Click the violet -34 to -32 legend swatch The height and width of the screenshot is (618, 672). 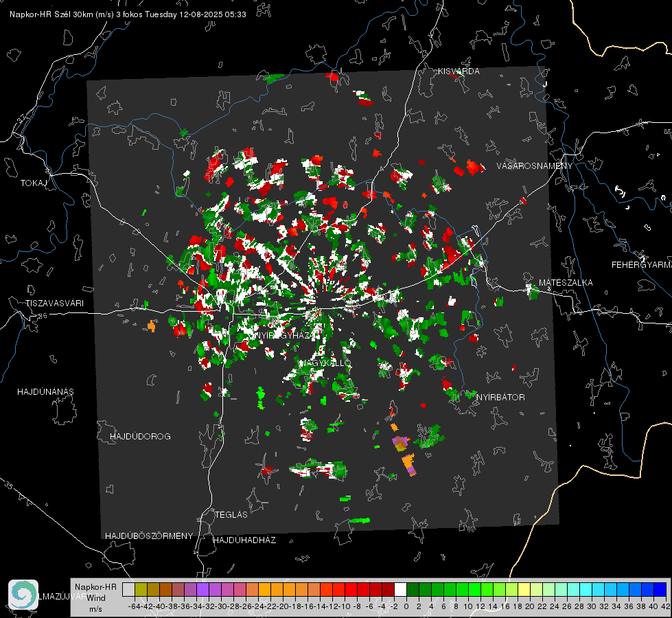(x=202, y=589)
